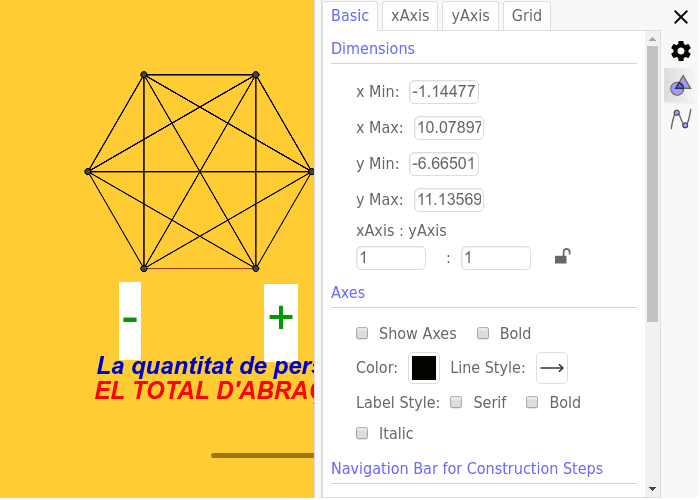Click the y Max input field

tap(449, 200)
